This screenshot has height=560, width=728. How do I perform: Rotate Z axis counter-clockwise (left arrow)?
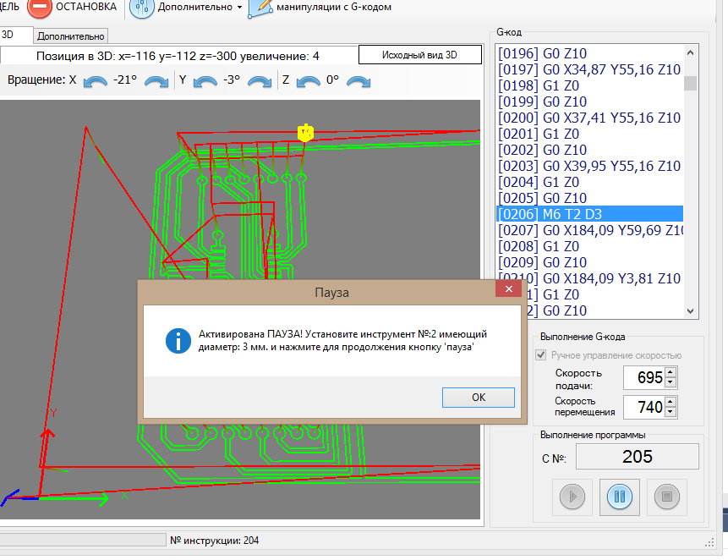click(309, 82)
